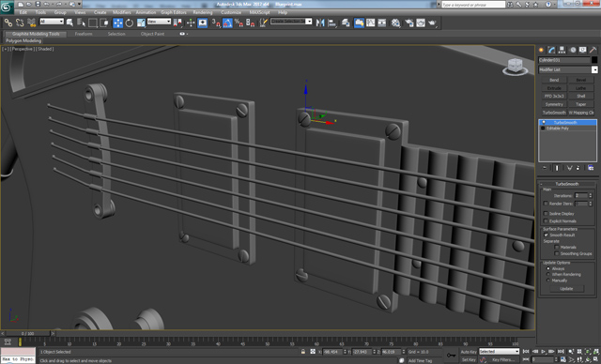Click the Play Animation button

click(543, 352)
